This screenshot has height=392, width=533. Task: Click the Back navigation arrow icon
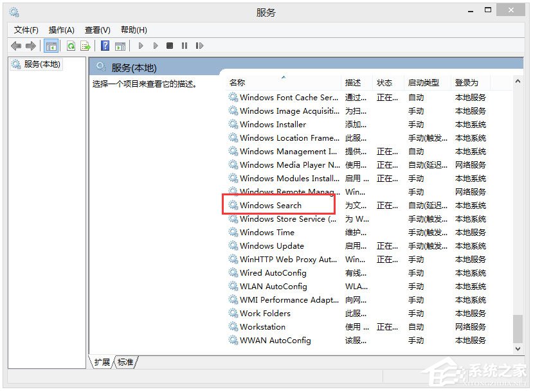pos(15,45)
